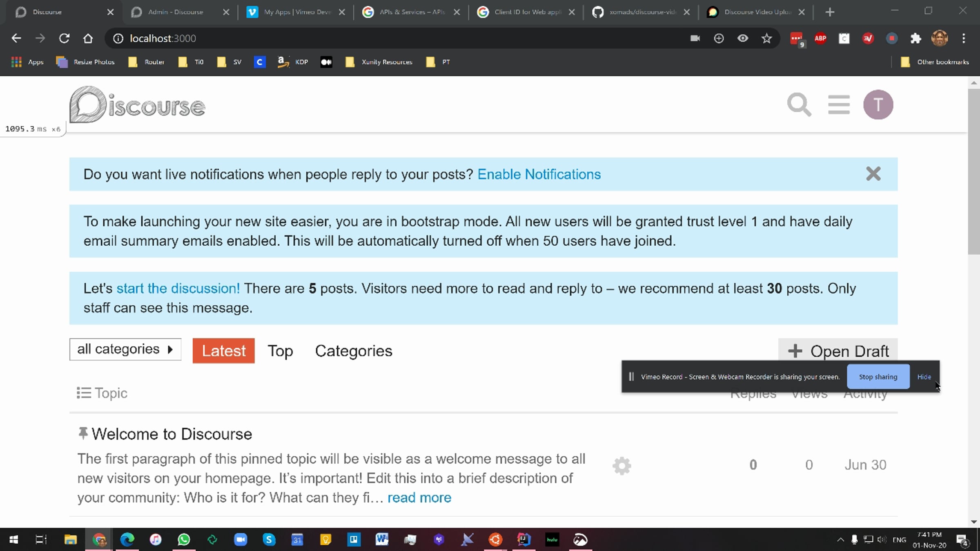This screenshot has width=980, height=551.
Task: Open Zoom from the taskbar
Action: click(241, 540)
